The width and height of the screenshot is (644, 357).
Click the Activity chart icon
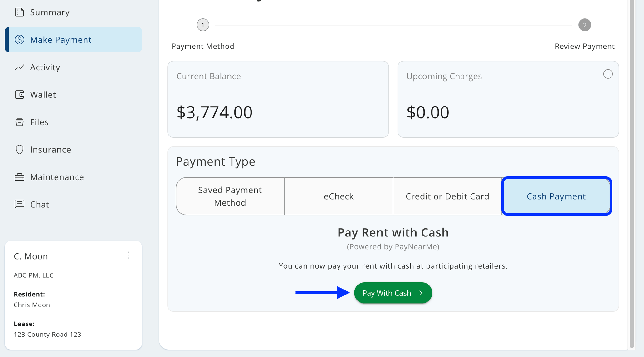[x=20, y=67]
